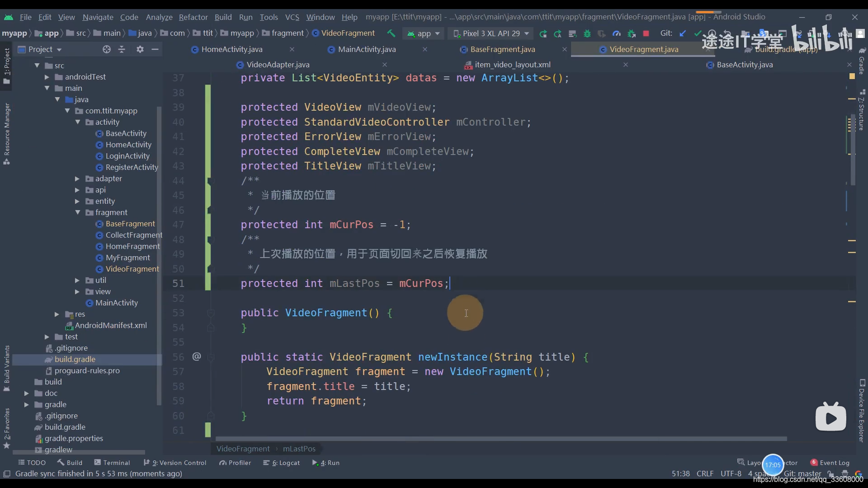Click the Debug app bug icon

coord(587,33)
